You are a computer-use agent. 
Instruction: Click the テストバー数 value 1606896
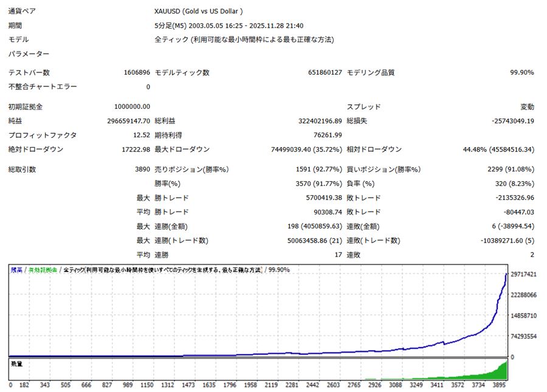click(x=137, y=72)
